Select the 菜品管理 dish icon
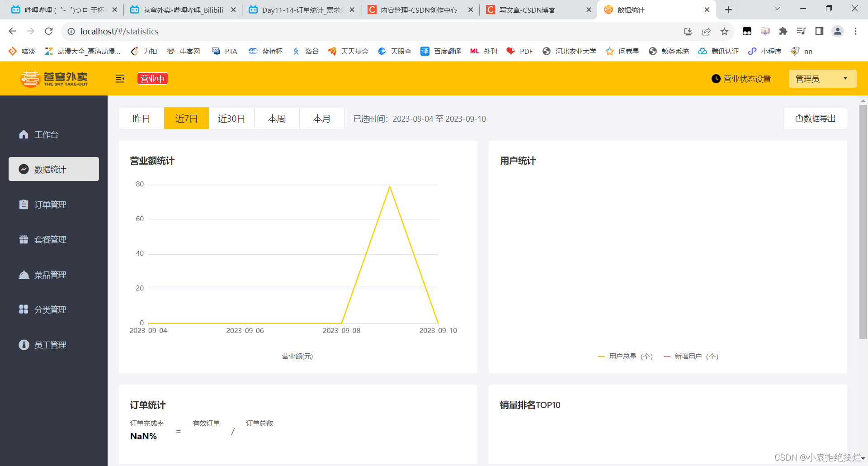 51,274
